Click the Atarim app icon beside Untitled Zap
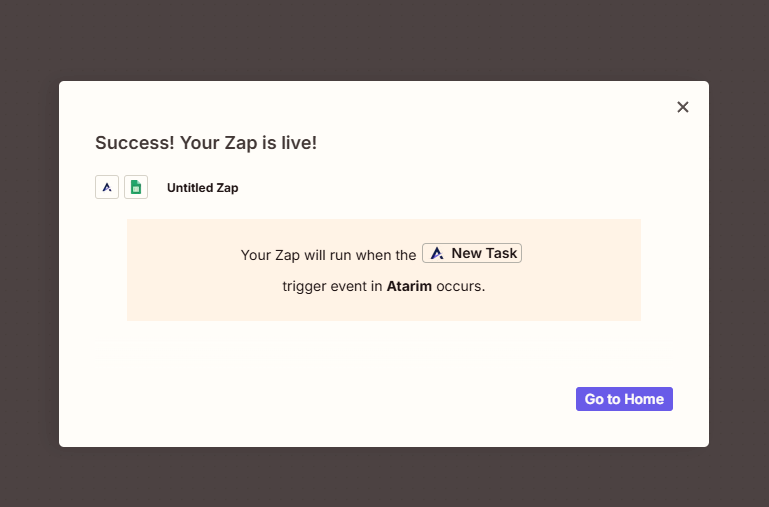 (x=107, y=187)
